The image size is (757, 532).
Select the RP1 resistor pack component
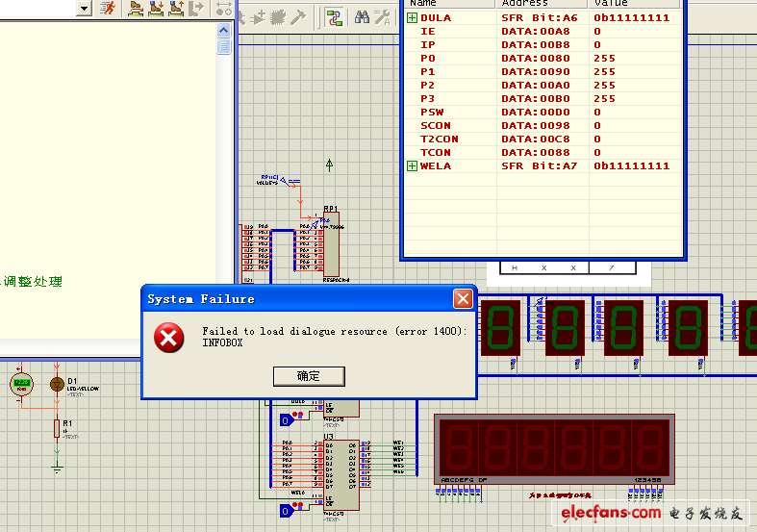[331, 243]
